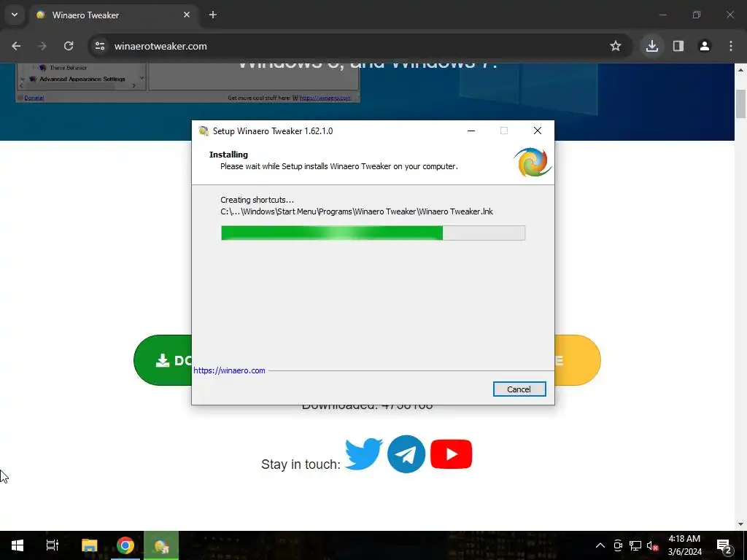This screenshot has width=747, height=560.
Task: Go back in Chrome
Action: click(x=16, y=46)
